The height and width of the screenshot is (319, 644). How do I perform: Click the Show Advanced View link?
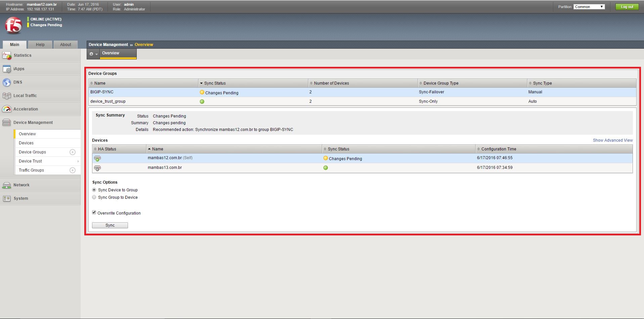point(612,140)
